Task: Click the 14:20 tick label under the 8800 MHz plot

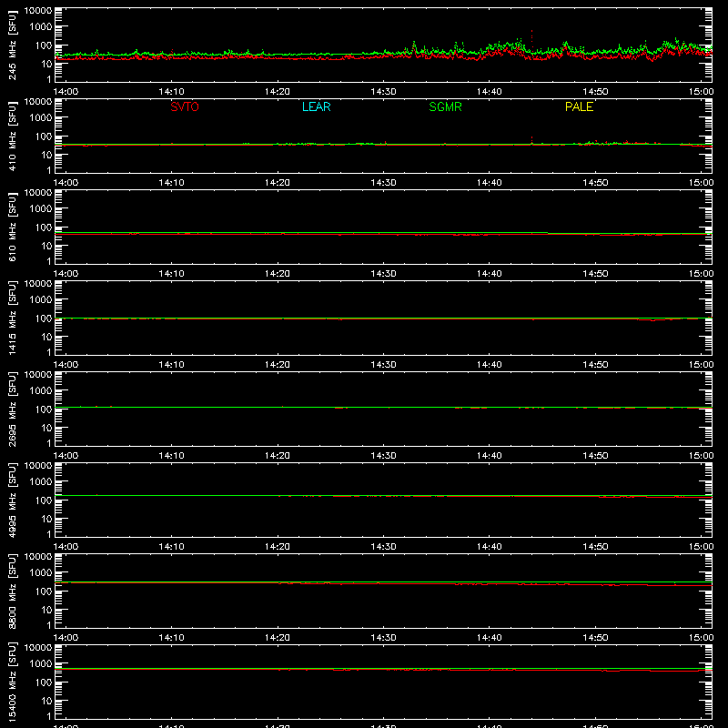Action: [278, 638]
